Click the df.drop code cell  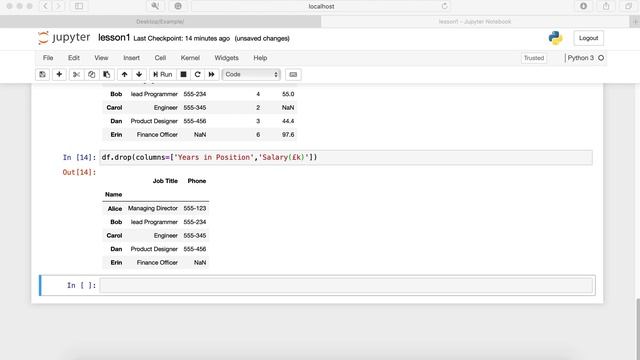(346, 158)
